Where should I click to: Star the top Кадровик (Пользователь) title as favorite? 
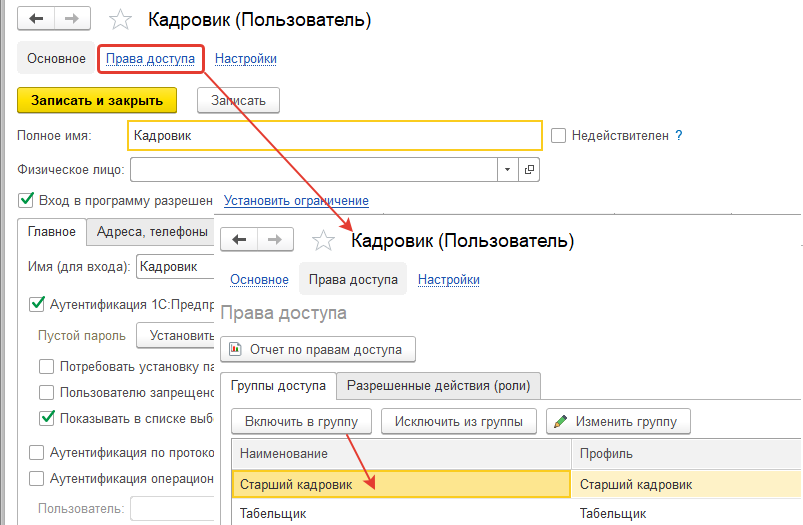click(x=120, y=20)
